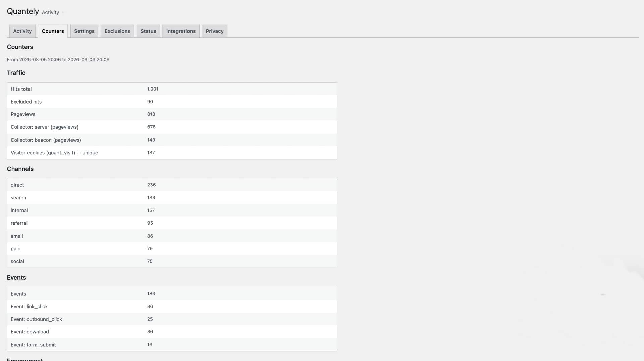644x361 pixels.
Task: Click the Pageviews value 818
Action: coord(151,114)
